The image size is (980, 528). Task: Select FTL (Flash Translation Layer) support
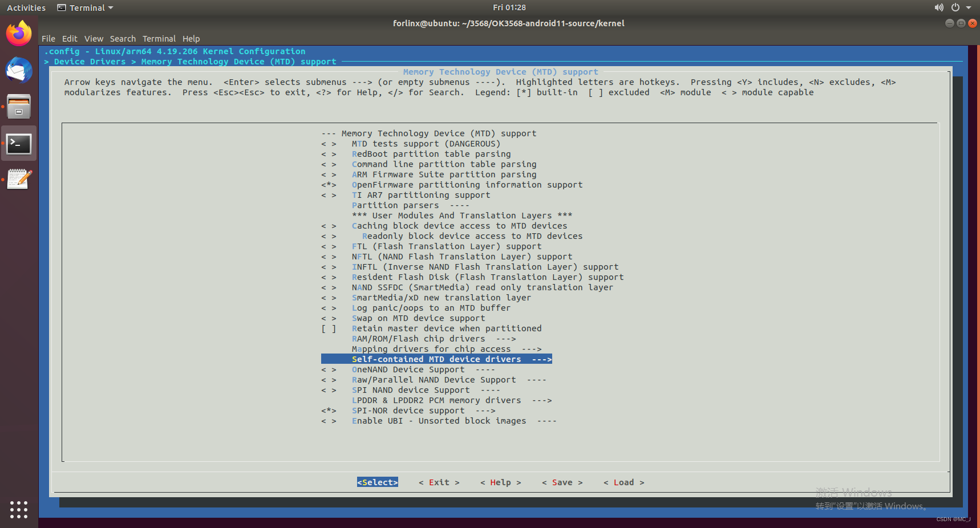point(431,246)
